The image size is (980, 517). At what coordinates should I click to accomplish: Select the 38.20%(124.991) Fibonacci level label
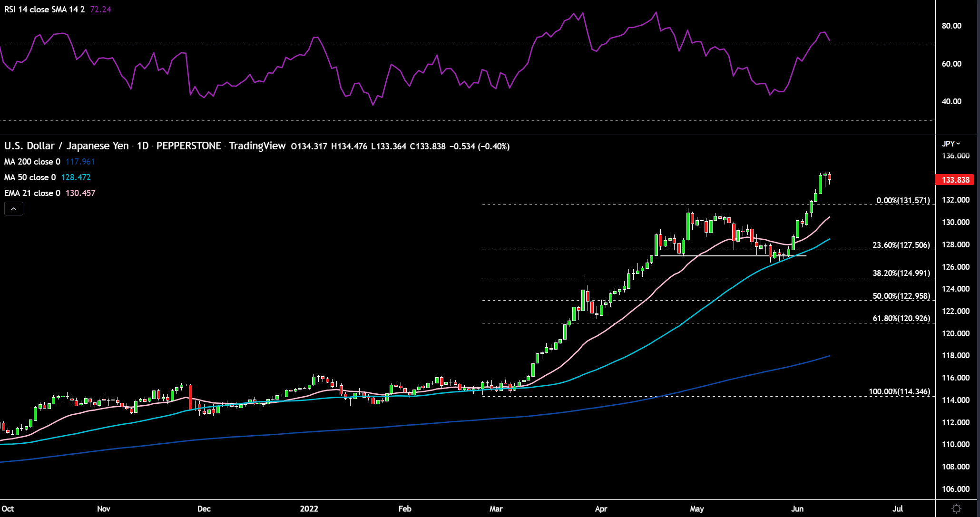[x=901, y=273]
